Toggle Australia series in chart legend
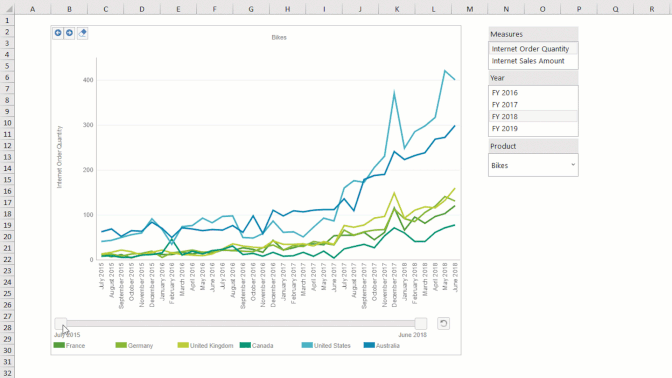This screenshot has height=378, width=672. click(x=382, y=345)
